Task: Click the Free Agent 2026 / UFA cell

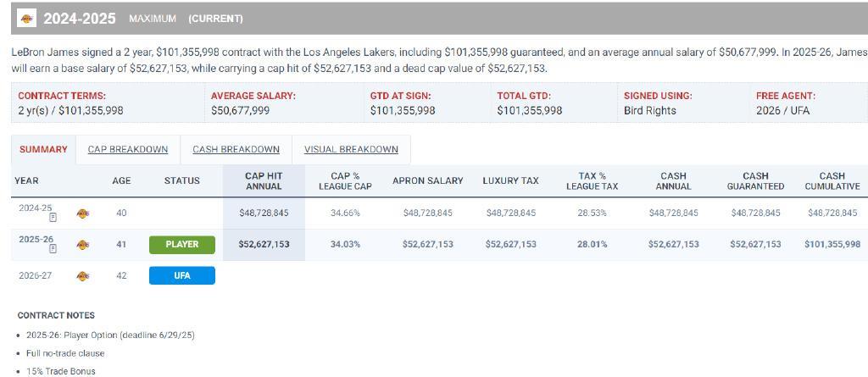Action: pos(806,103)
